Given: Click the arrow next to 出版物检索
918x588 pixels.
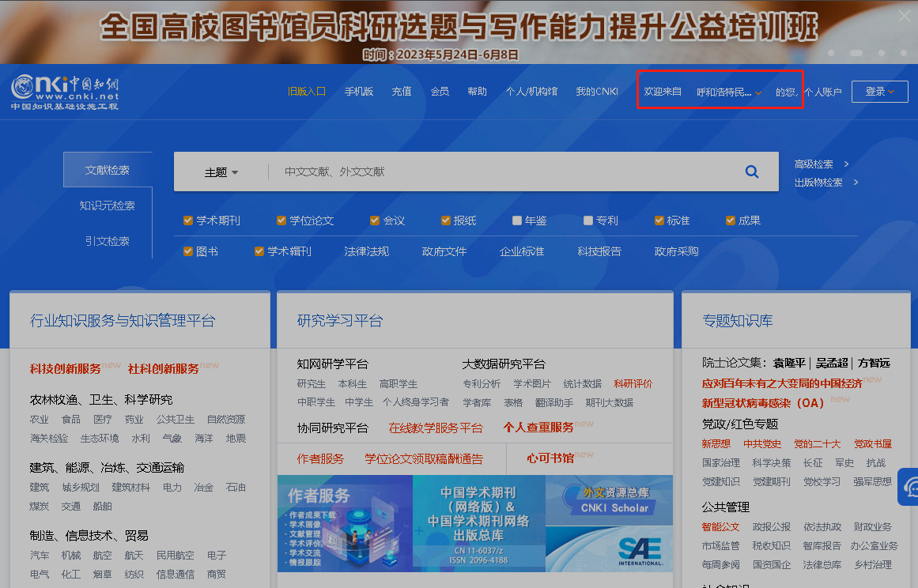Looking at the screenshot, I should 856,183.
